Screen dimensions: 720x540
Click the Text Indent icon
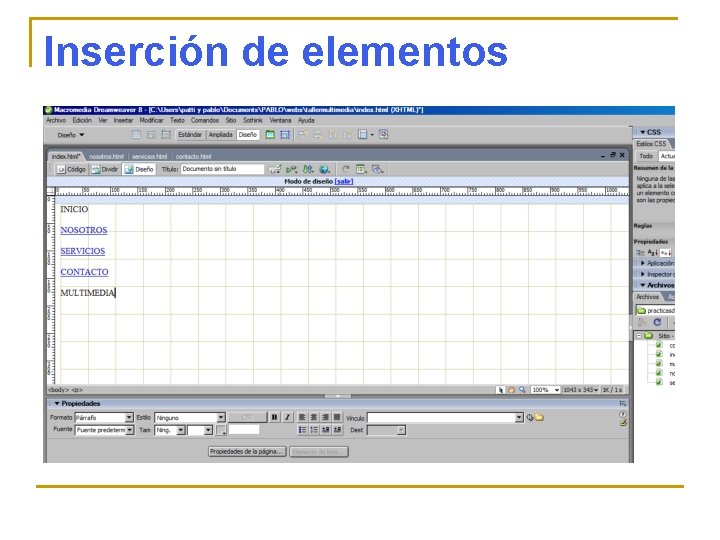click(337, 430)
